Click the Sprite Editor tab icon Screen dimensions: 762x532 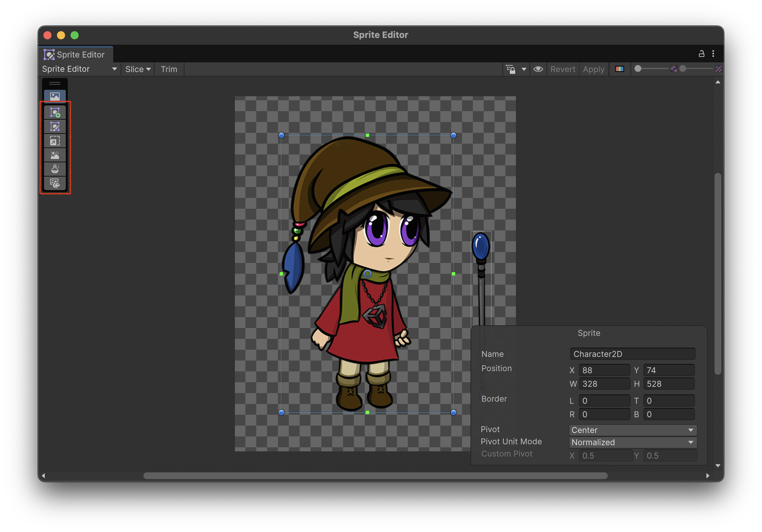(x=49, y=55)
